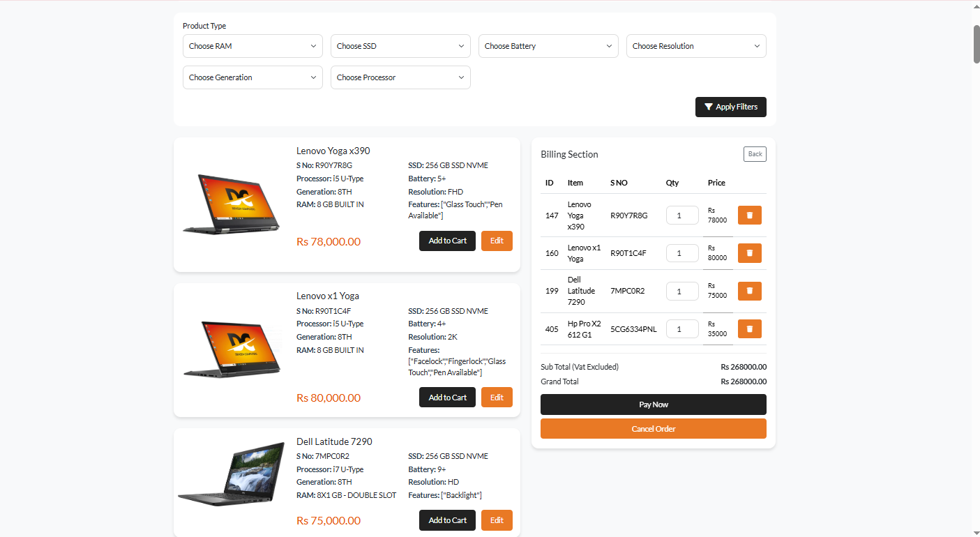Click Back in the Billing Section

(755, 154)
